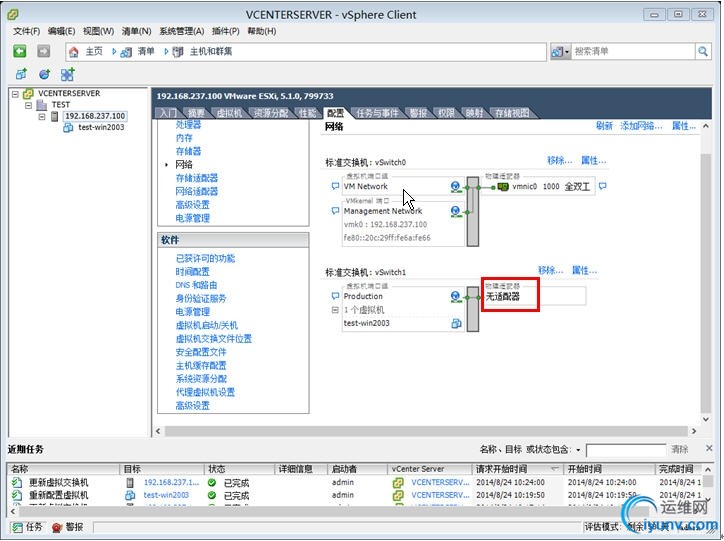Open 存储器 hardware settings link
Screen dimensions: 724x541
(188, 151)
